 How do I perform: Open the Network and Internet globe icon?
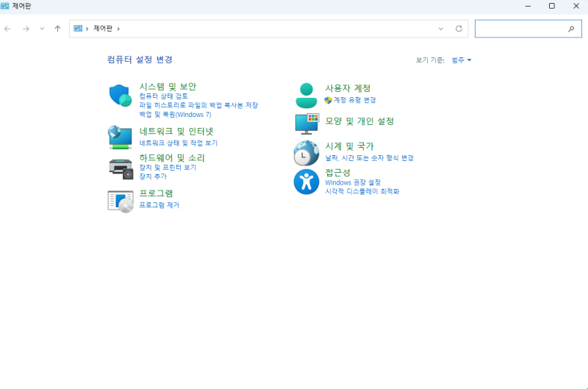120,138
